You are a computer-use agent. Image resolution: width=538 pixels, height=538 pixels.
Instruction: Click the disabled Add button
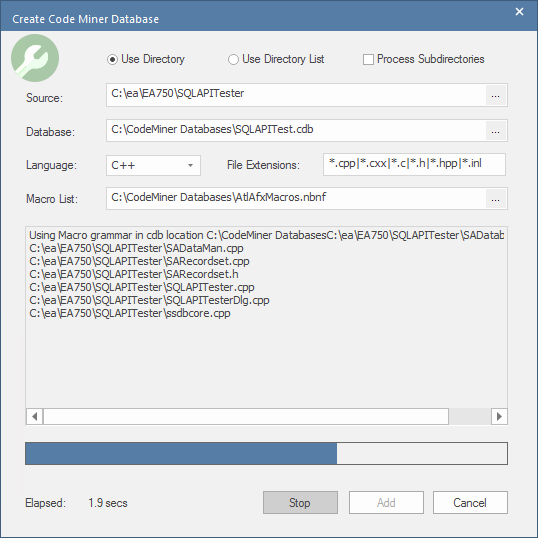pyautogui.click(x=386, y=503)
